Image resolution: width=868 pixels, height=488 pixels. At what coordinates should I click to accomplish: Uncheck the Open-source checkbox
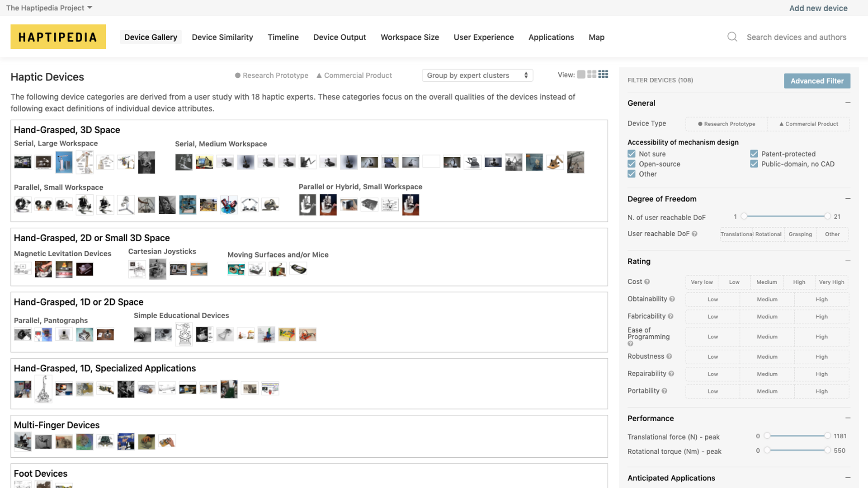pyautogui.click(x=632, y=164)
